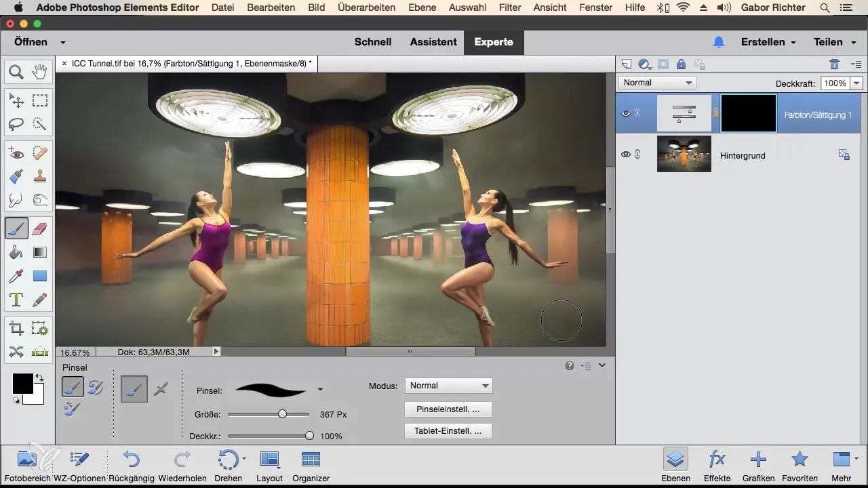The height and width of the screenshot is (488, 868).
Task: Toggle visibility of Hintergrund layer
Action: tap(626, 155)
